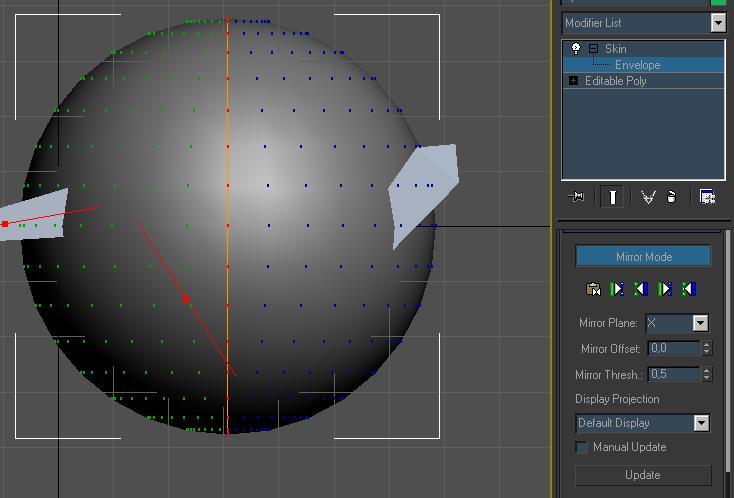Viewport: 734px width, 498px height.
Task: Click the Mirror Thresh spinner arrows
Action: 706,374
